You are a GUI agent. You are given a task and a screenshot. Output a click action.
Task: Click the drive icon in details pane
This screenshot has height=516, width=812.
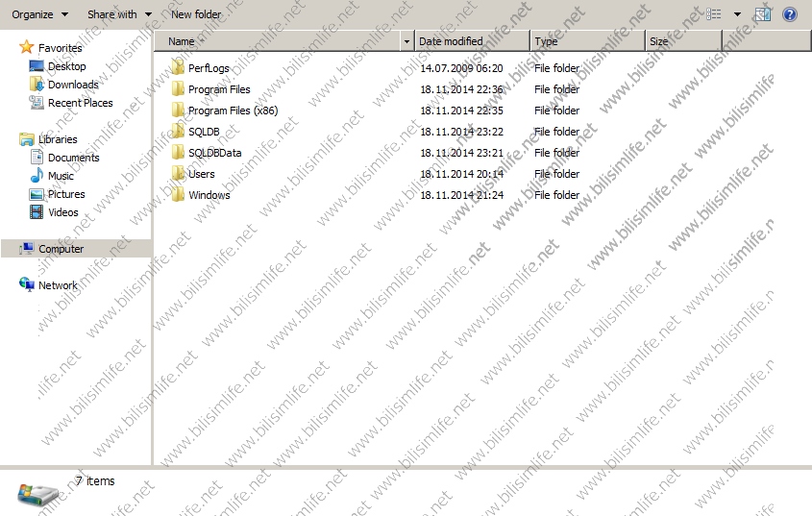37,495
